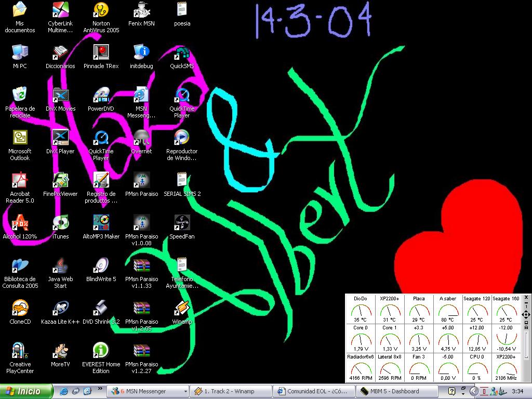Image resolution: width=532 pixels, height=399 pixels.
Task: Open MSN Messenger taskbar group dropdown
Action: tap(185, 391)
